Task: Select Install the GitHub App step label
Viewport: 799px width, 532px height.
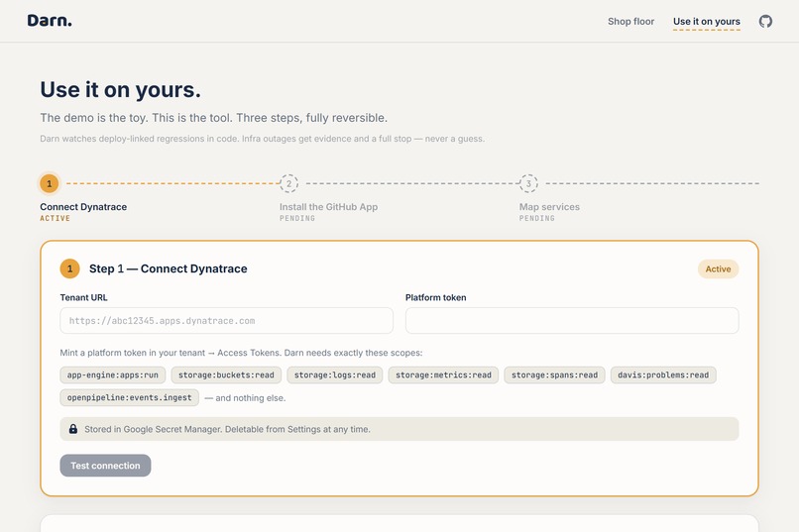Action: 329,207
